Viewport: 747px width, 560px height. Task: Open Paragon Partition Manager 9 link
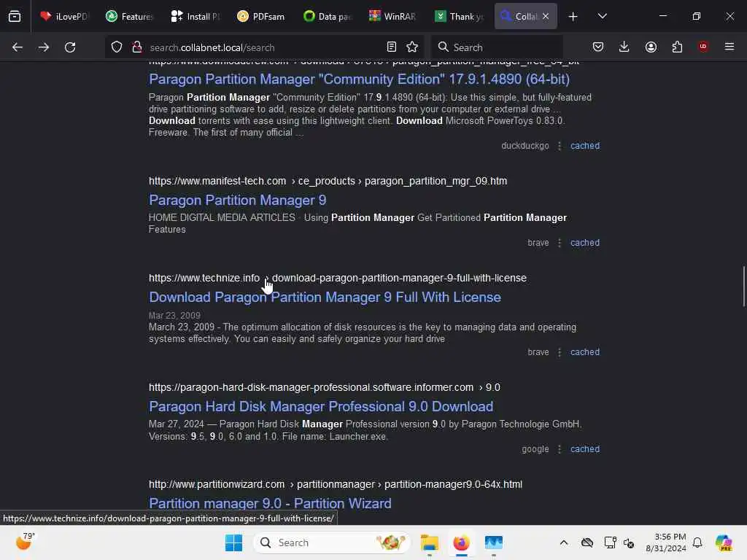pyautogui.click(x=237, y=200)
